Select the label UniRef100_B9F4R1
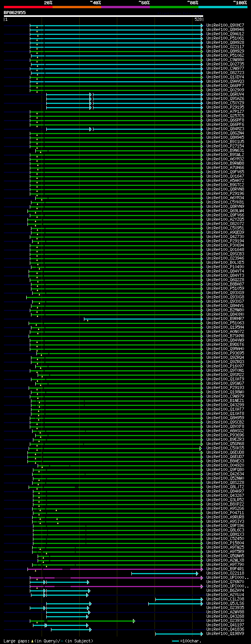Image resolution: width=251 pixels, height=644 pixels. pyautogui.click(x=225, y=569)
